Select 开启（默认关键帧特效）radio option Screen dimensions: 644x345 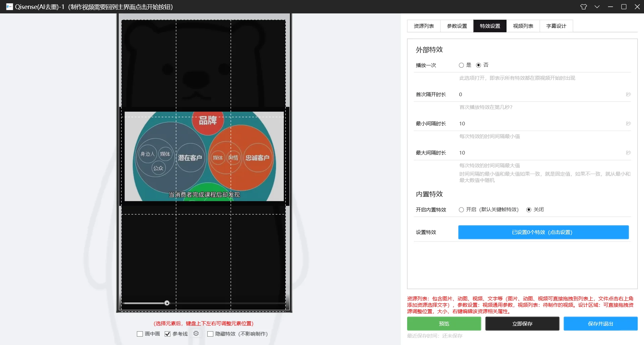(462, 210)
